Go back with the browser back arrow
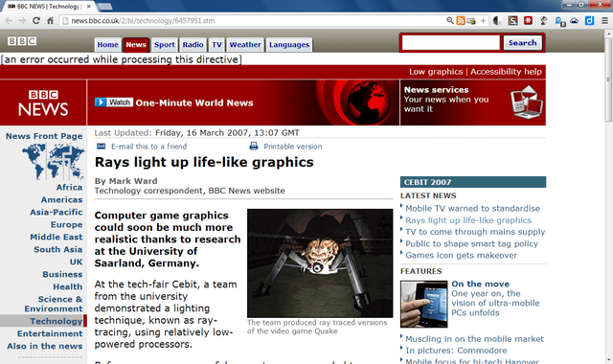 click(x=9, y=21)
